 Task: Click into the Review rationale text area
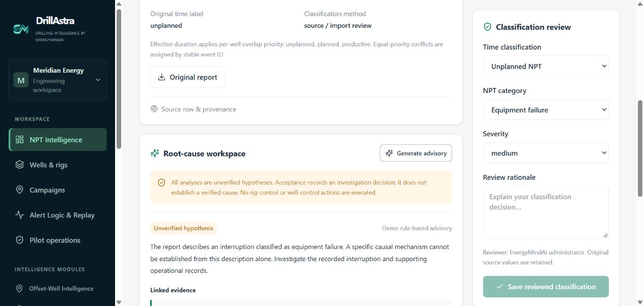click(546, 212)
